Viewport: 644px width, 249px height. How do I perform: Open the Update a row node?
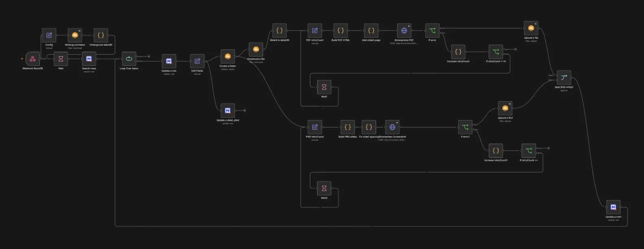169,61
